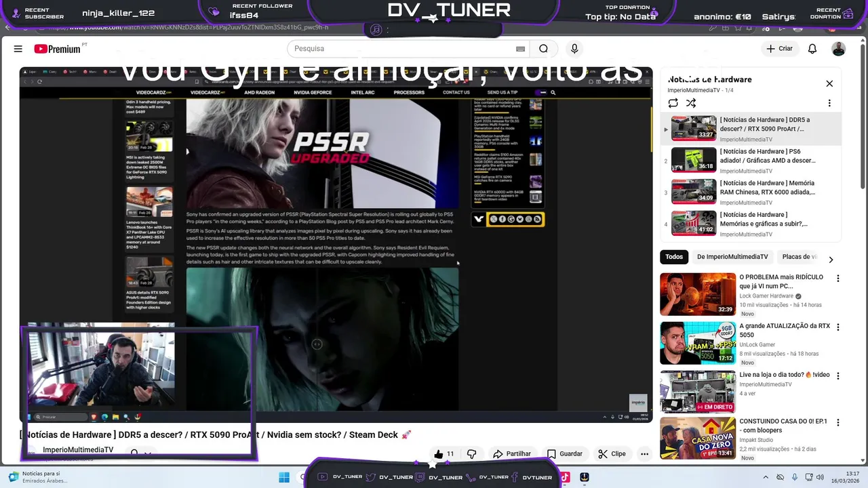This screenshot has width=868, height=488.
Task: Open options for CONSTUINDO CASA DO 0
Action: 838,423
